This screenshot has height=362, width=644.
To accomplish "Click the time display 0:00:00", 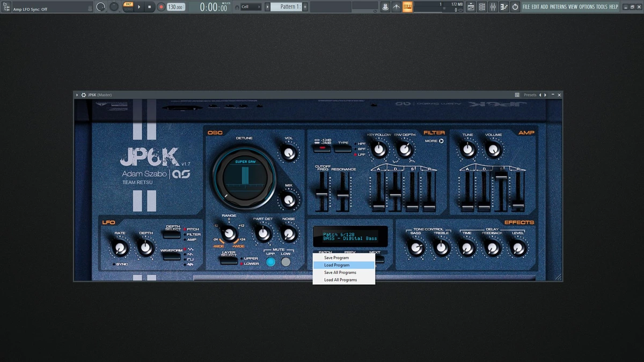I will point(213,7).
